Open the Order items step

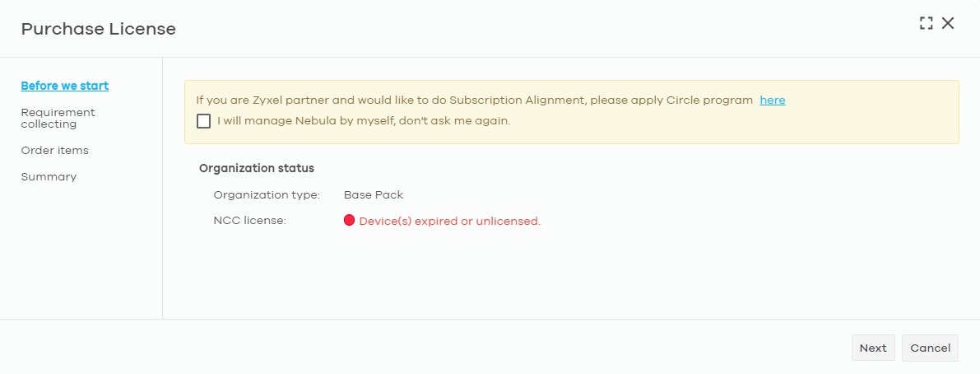pos(55,151)
